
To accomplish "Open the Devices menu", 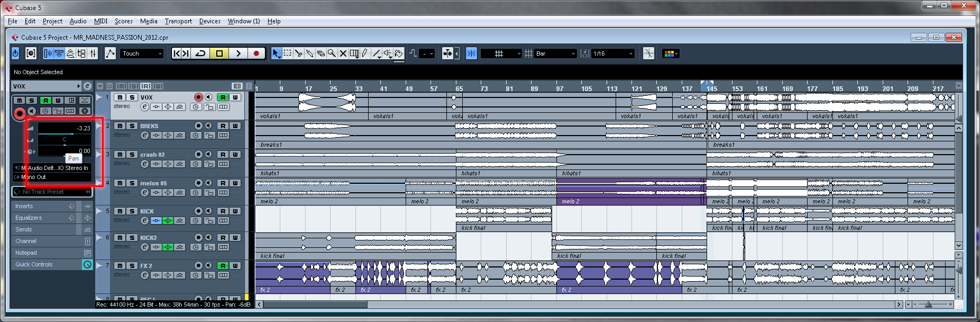I will [210, 21].
